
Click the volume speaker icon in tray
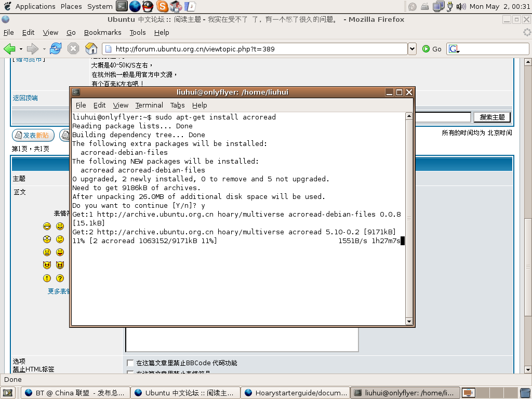click(x=461, y=6)
